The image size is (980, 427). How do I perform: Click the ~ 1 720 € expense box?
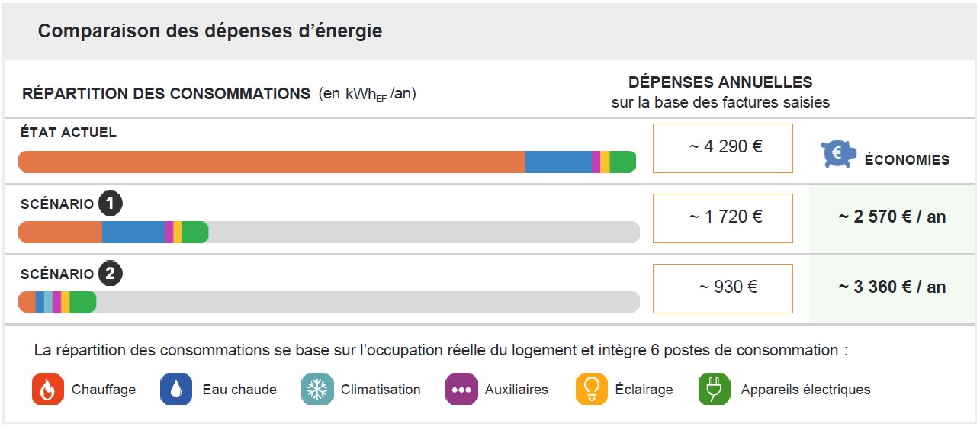click(x=723, y=217)
